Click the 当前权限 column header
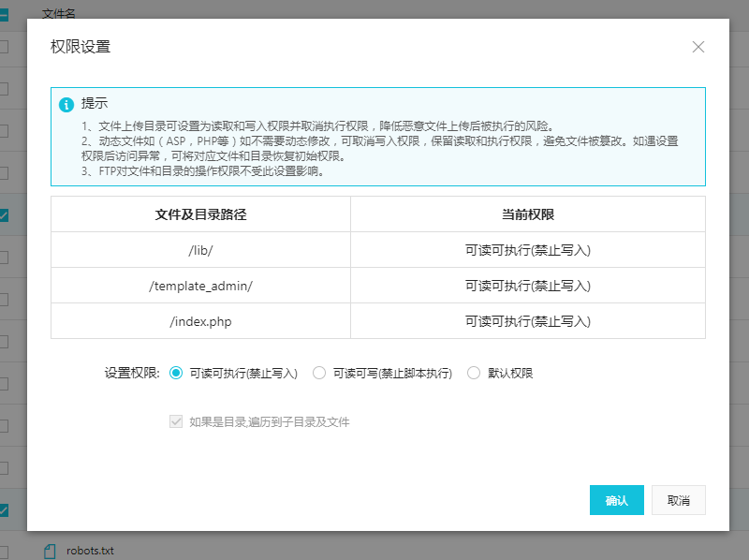Image resolution: width=749 pixels, height=560 pixels. click(527, 214)
